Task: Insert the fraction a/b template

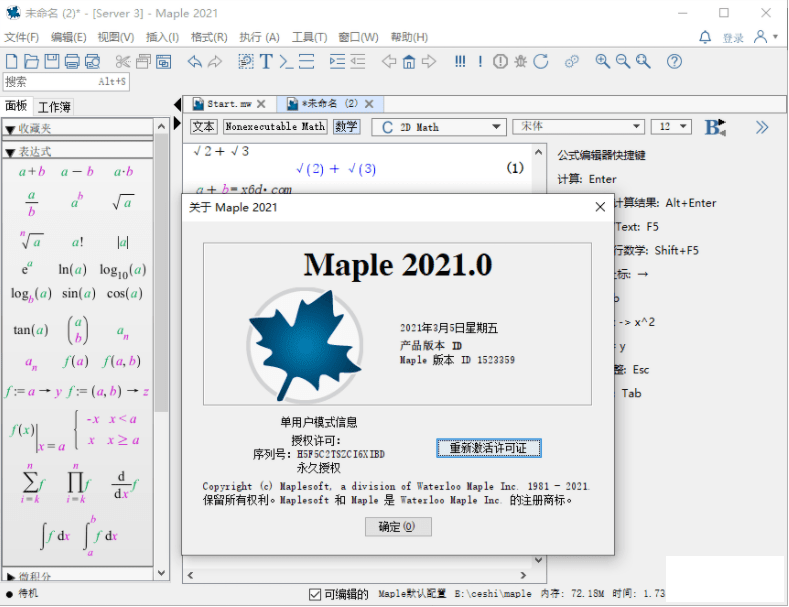Action: point(32,203)
